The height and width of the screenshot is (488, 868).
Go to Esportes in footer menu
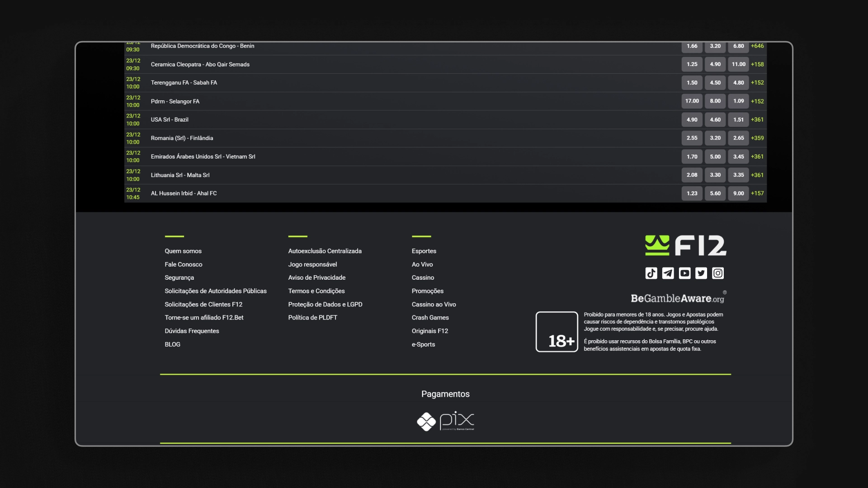pyautogui.click(x=424, y=251)
